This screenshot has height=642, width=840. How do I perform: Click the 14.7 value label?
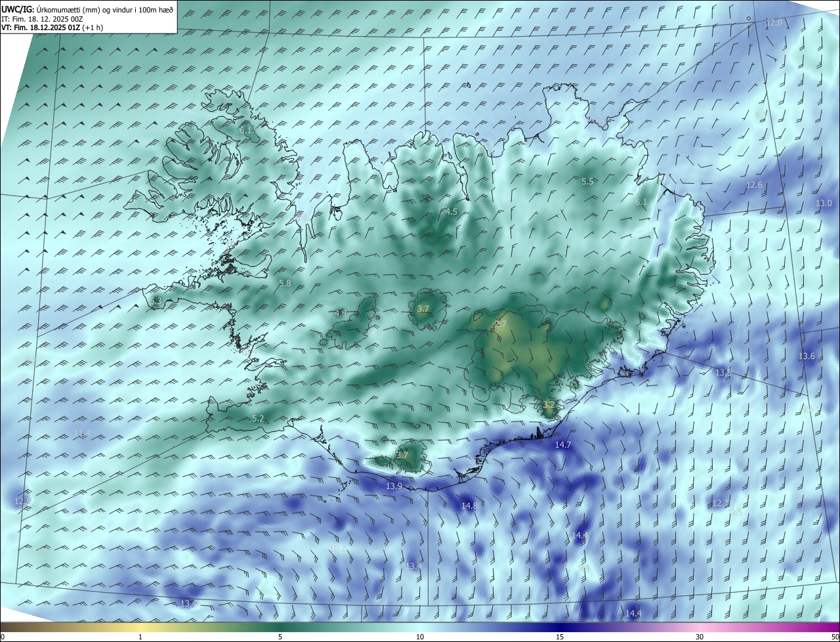tap(563, 445)
